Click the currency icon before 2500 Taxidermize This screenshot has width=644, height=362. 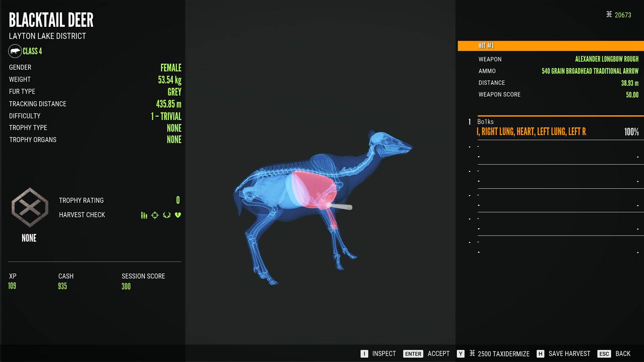point(472,353)
